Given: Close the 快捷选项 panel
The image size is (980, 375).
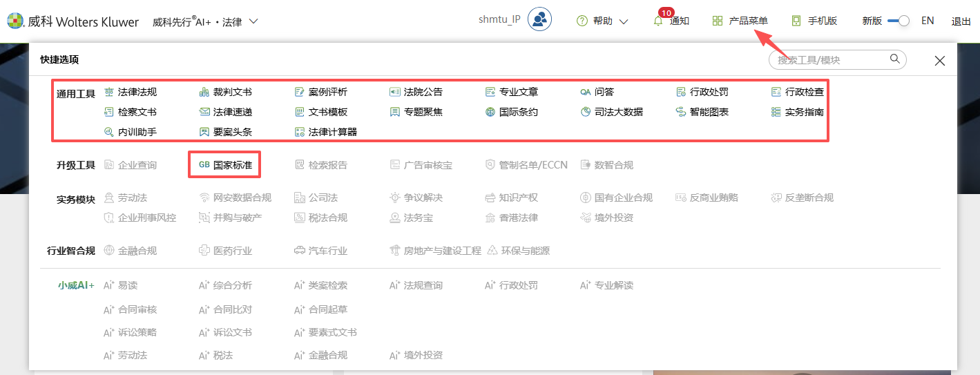Looking at the screenshot, I should [x=939, y=61].
